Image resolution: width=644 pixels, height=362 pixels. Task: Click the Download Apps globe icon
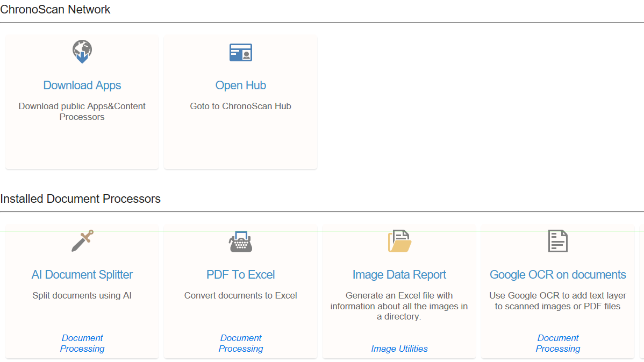(82, 51)
